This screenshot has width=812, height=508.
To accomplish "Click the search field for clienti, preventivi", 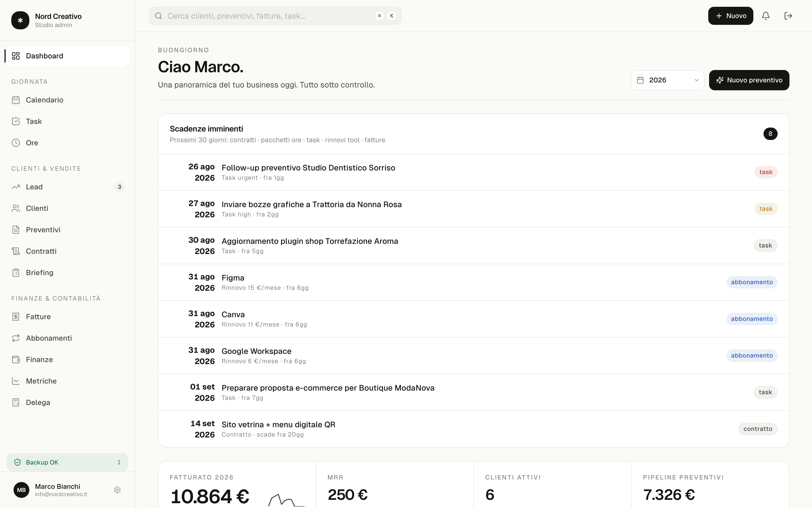I will pos(275,16).
